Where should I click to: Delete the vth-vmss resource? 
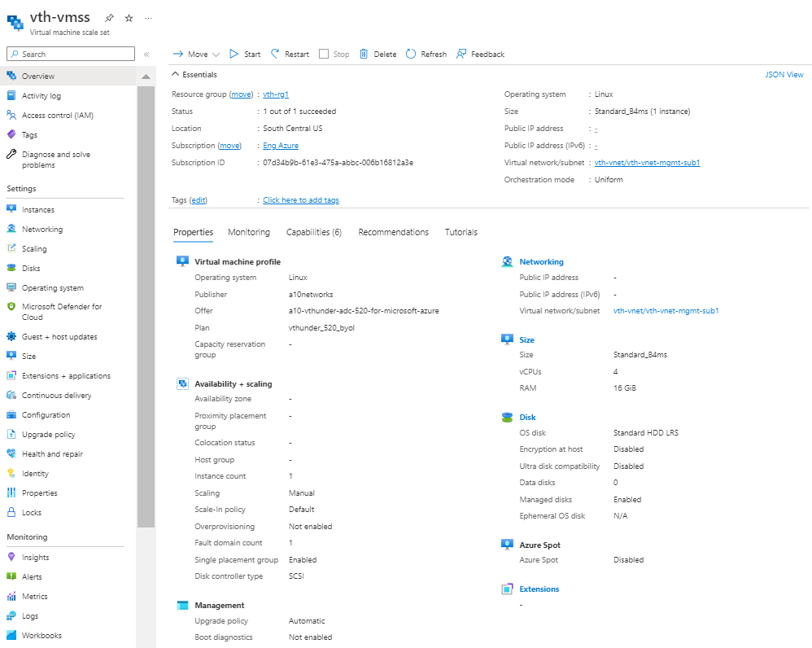(x=378, y=54)
